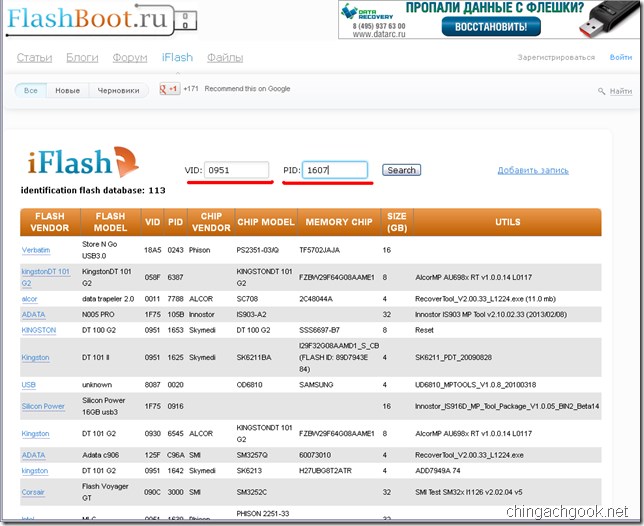This screenshot has width=644, height=526.
Task: Select the Черновики filter tab
Action: coord(118,90)
